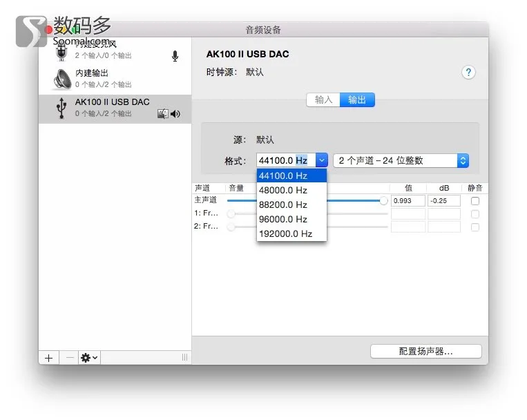Click the dB column header
Image resolution: width=527 pixels, height=420 pixels.
(x=444, y=188)
